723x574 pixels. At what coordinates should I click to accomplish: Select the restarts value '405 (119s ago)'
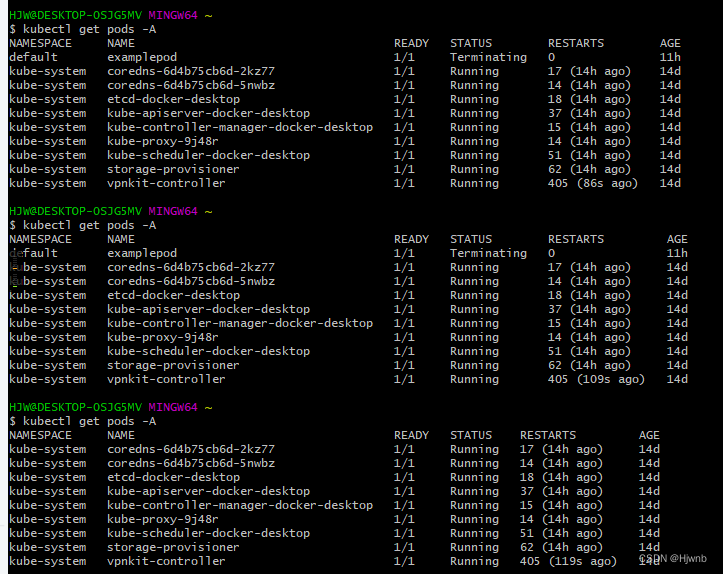(568, 562)
